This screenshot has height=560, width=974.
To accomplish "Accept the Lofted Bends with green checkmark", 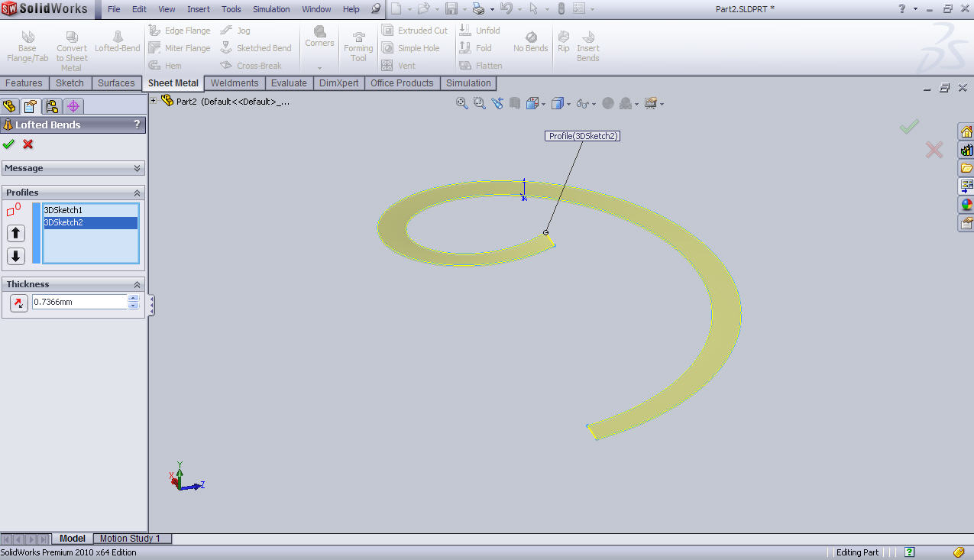I will pos(9,144).
